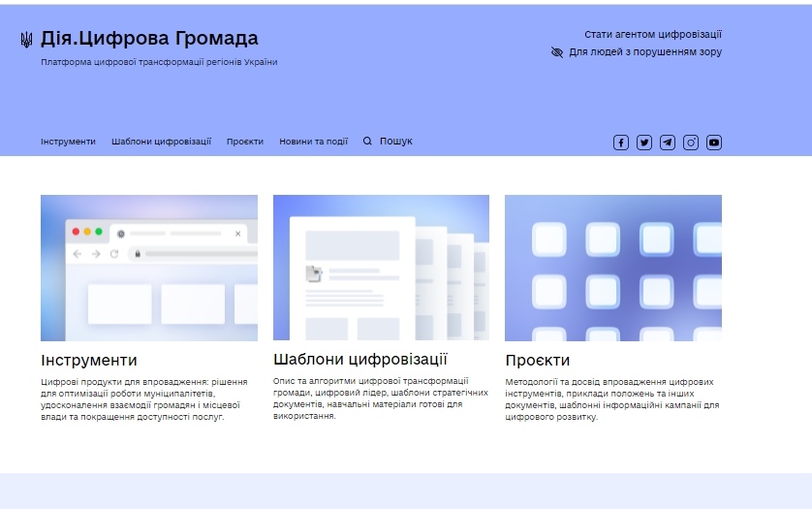Open the Інструменти menu item
The height and width of the screenshot is (509, 812).
point(68,142)
